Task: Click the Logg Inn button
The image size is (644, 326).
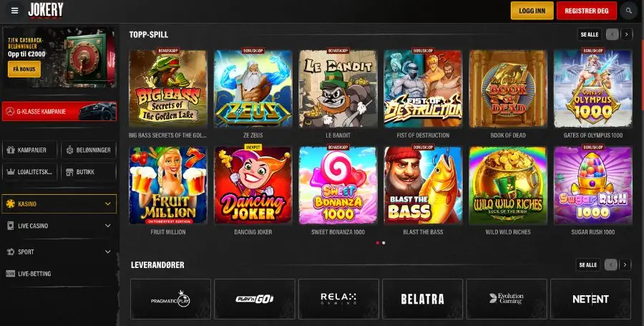Action: tap(532, 11)
